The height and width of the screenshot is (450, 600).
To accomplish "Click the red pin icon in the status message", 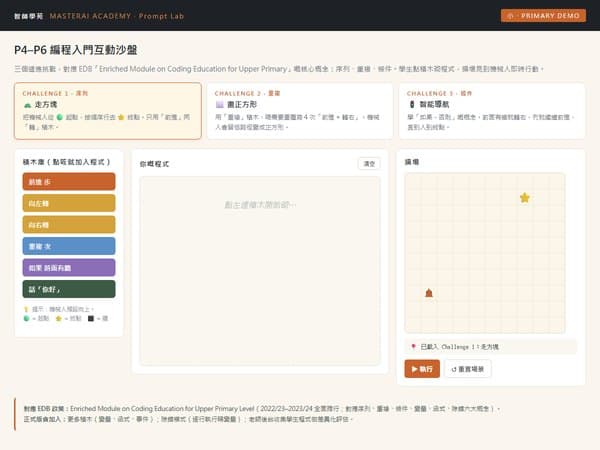I will point(413,347).
